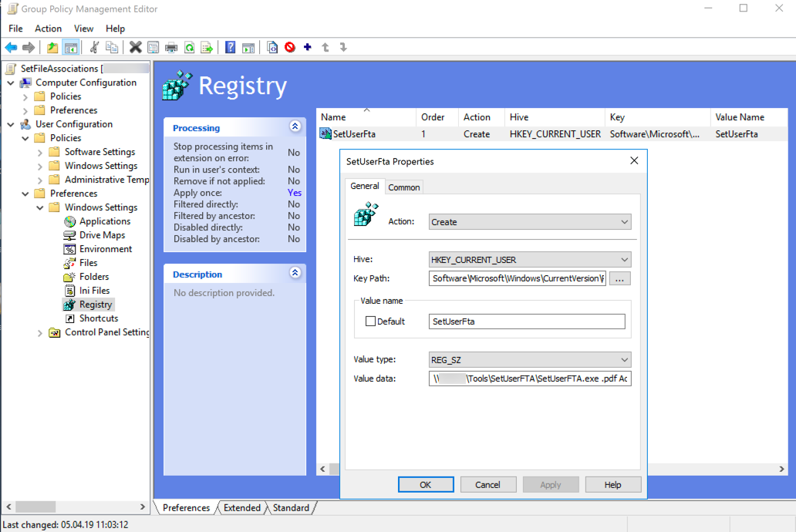The height and width of the screenshot is (532, 796).
Task: Click the Cut scissors icon
Action: click(x=94, y=48)
